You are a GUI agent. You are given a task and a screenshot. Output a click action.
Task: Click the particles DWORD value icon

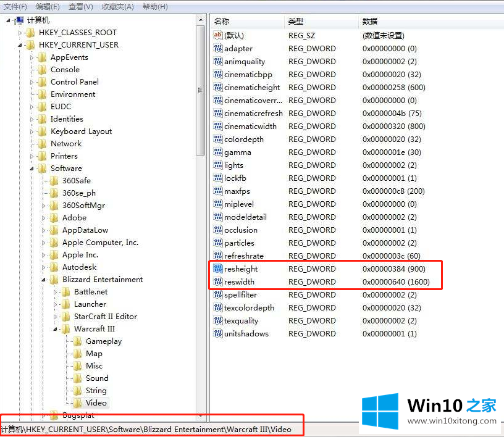[218, 243]
